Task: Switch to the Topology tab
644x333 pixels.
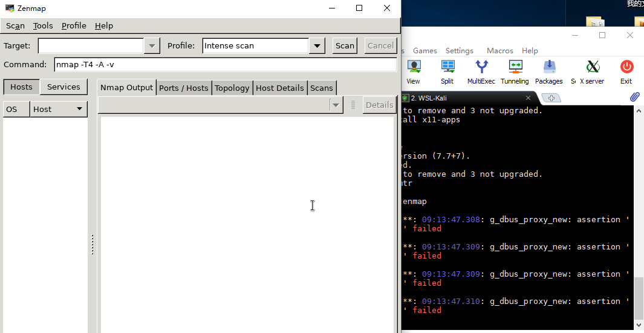Action: tap(232, 88)
